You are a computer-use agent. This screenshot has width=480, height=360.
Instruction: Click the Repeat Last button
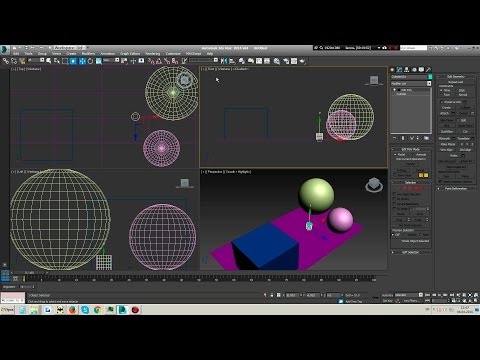pyautogui.click(x=456, y=82)
